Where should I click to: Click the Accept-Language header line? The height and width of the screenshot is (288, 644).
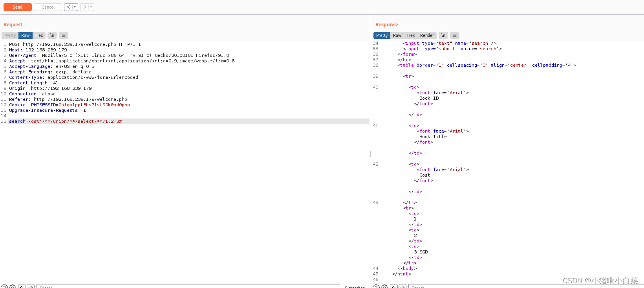tap(52, 66)
